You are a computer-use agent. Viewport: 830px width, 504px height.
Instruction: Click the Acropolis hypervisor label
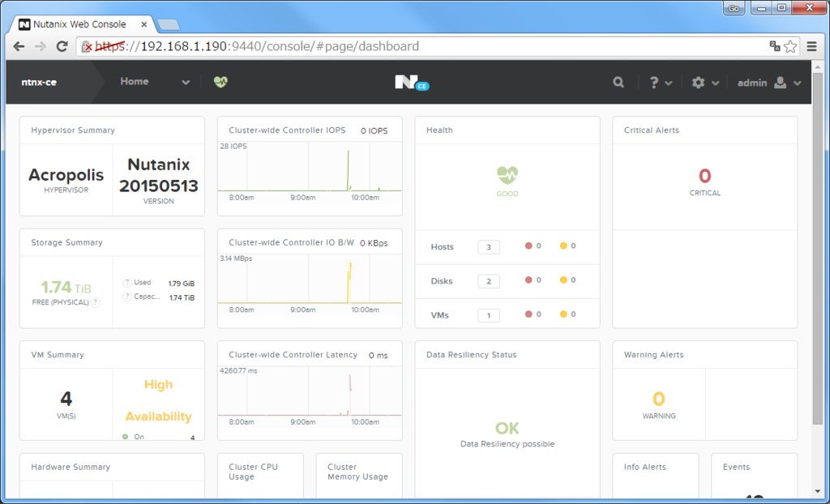click(x=66, y=175)
